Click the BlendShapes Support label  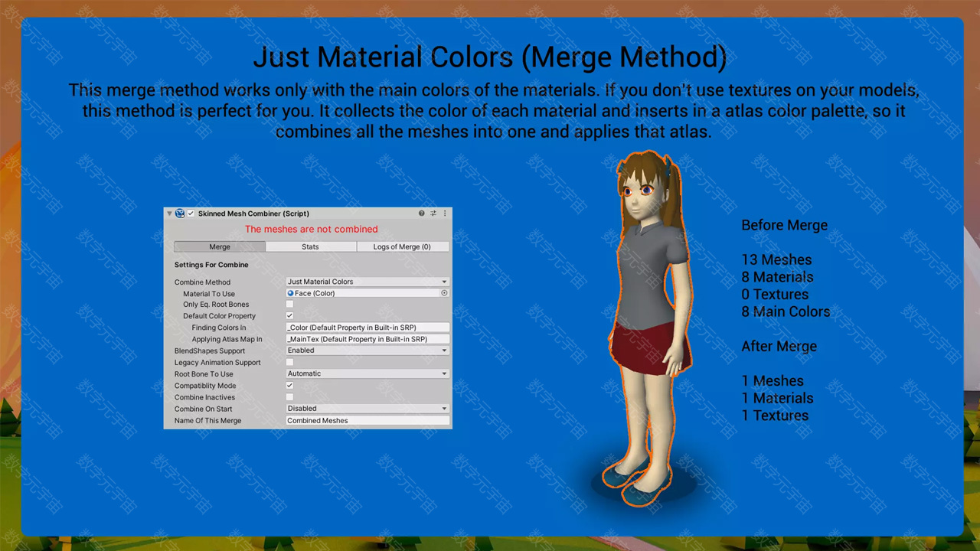pyautogui.click(x=210, y=351)
